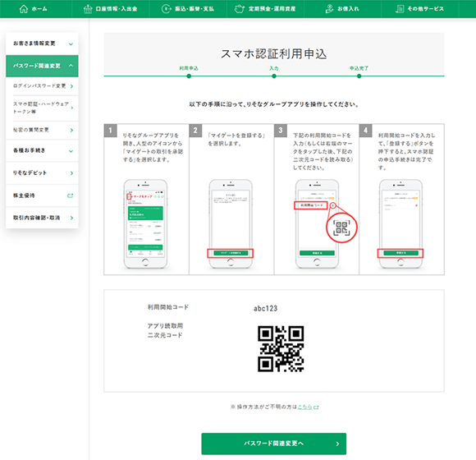Viewport: 476px width, 460px height.
Task: Select スマホ認証・ハードウェアトークン等 sidebar item
Action: [x=42, y=108]
